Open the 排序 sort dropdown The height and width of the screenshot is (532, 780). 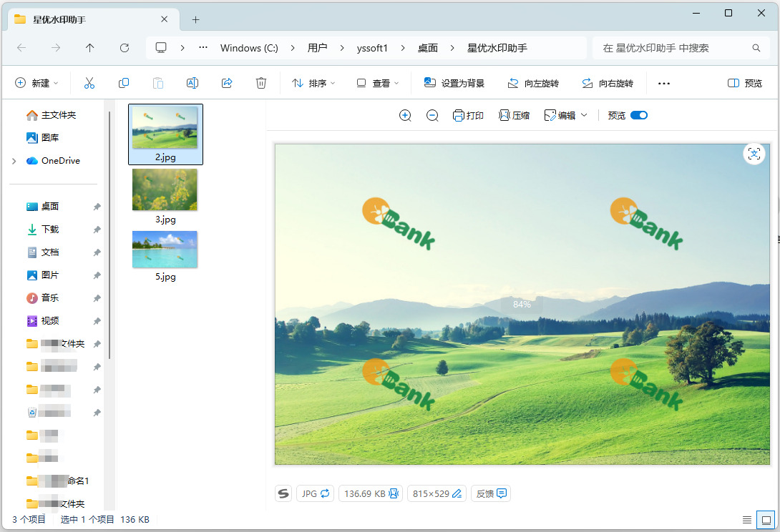(x=313, y=83)
